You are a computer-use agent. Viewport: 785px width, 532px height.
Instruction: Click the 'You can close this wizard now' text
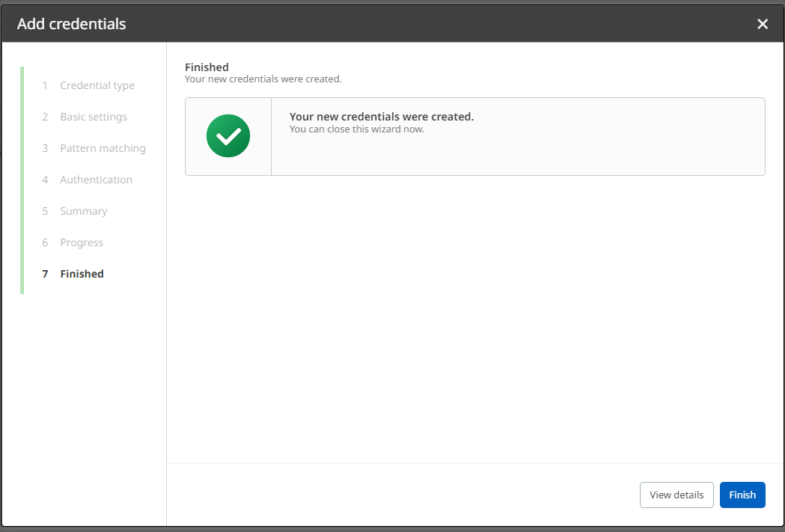point(357,129)
